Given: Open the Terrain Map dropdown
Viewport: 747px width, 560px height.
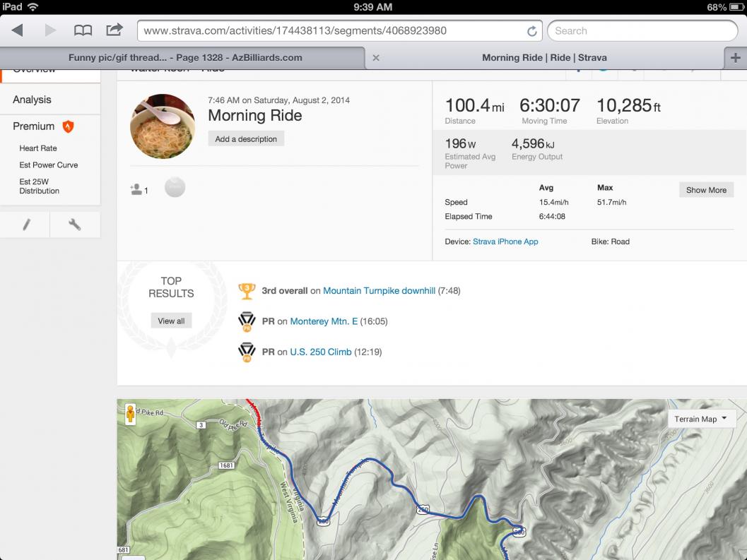Looking at the screenshot, I should (701, 419).
